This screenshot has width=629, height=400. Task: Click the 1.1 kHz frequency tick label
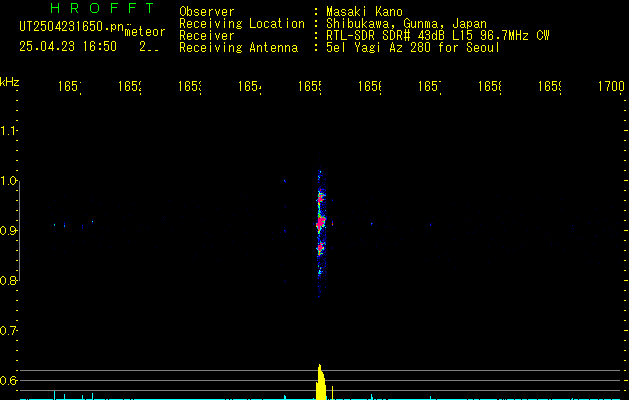8,131
